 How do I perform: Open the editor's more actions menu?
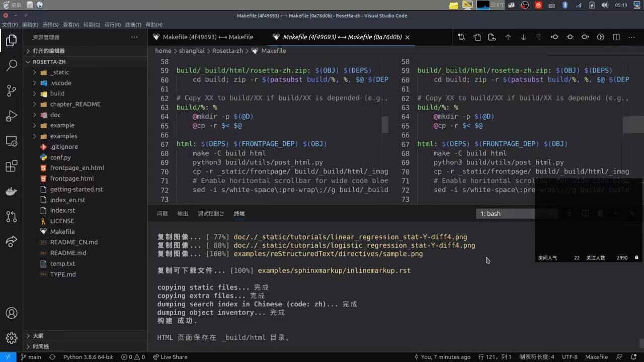[x=631, y=37]
